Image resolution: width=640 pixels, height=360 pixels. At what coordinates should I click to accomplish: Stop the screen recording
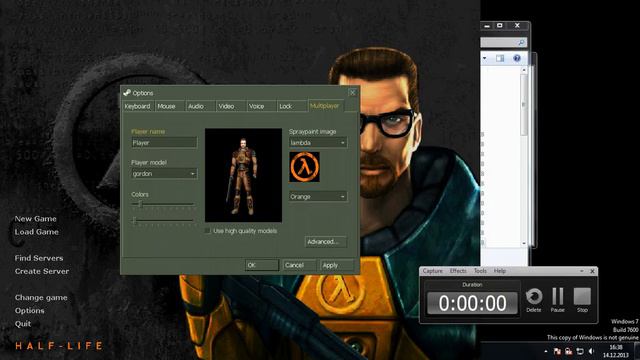click(x=582, y=296)
